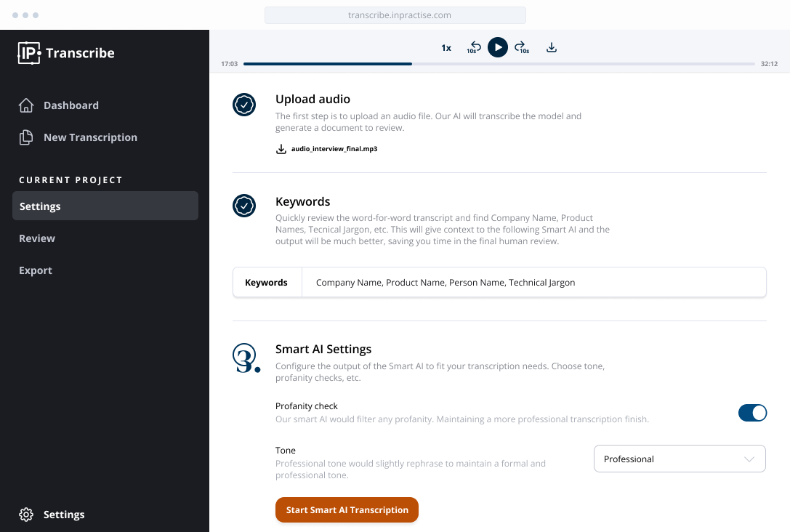This screenshot has width=790, height=532.
Task: Click the Tone dropdown chevron arrow
Action: tap(749, 459)
